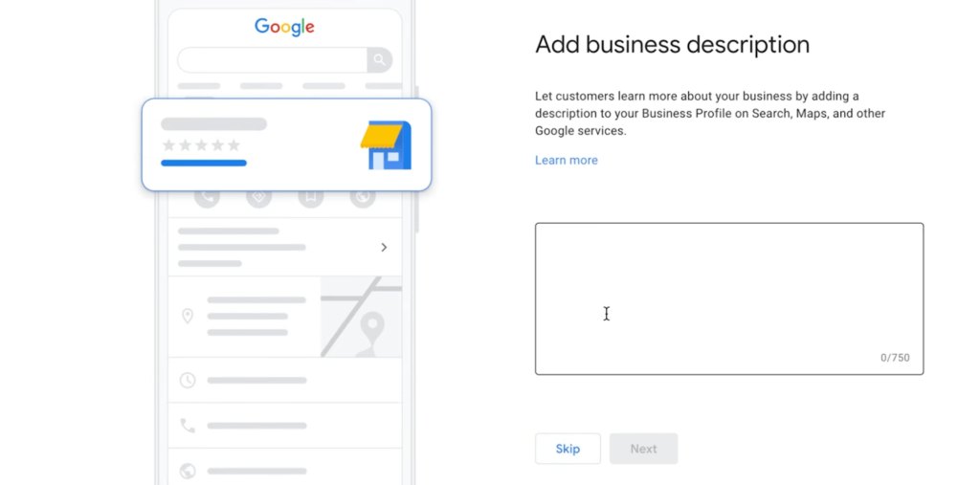980x485 pixels.
Task: Click the Skip button
Action: (568, 449)
